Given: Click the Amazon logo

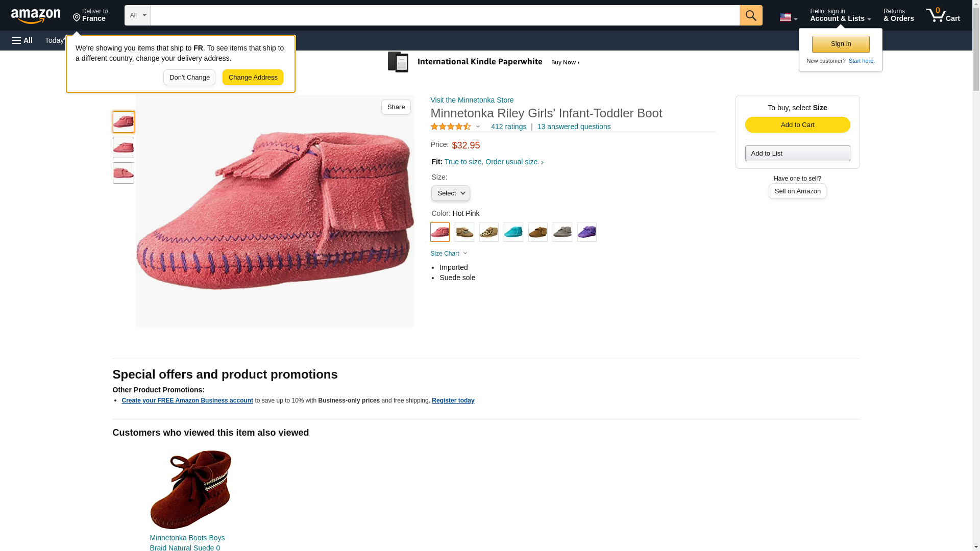Looking at the screenshot, I should point(36,16).
